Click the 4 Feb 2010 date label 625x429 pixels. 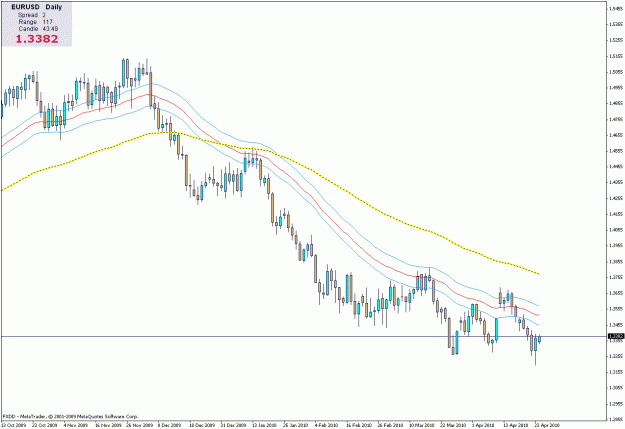(x=326, y=425)
